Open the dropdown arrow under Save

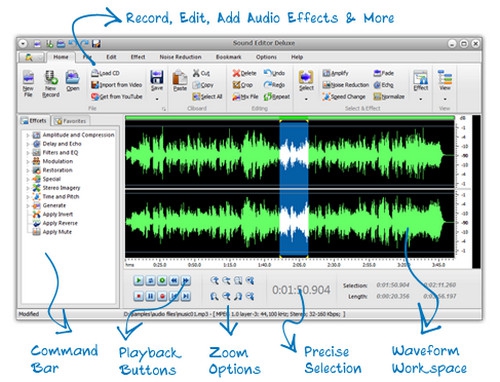click(157, 99)
